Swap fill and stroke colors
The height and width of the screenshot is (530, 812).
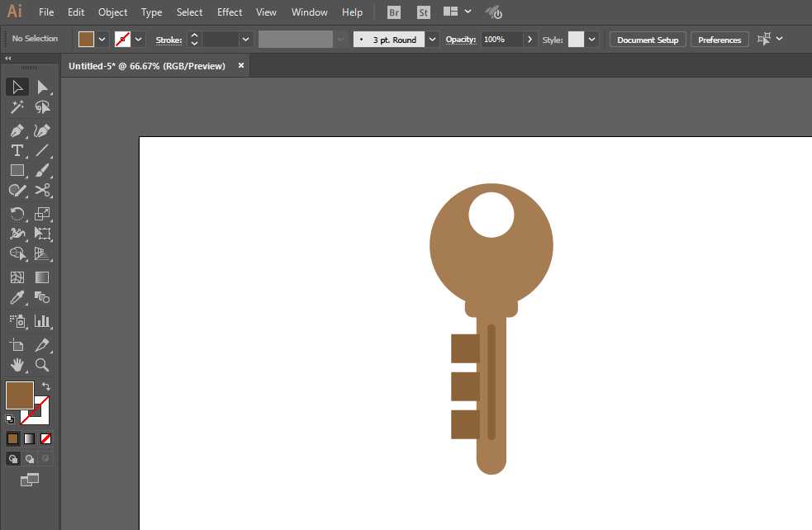coord(46,386)
